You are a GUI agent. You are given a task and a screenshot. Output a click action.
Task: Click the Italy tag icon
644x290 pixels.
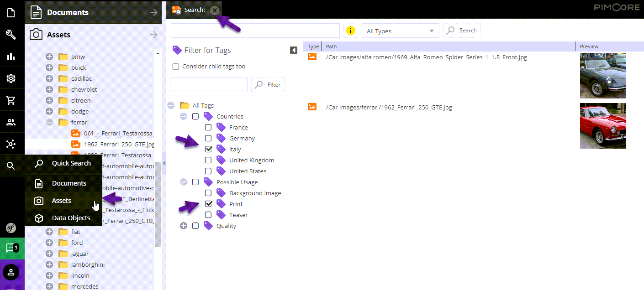point(221,149)
